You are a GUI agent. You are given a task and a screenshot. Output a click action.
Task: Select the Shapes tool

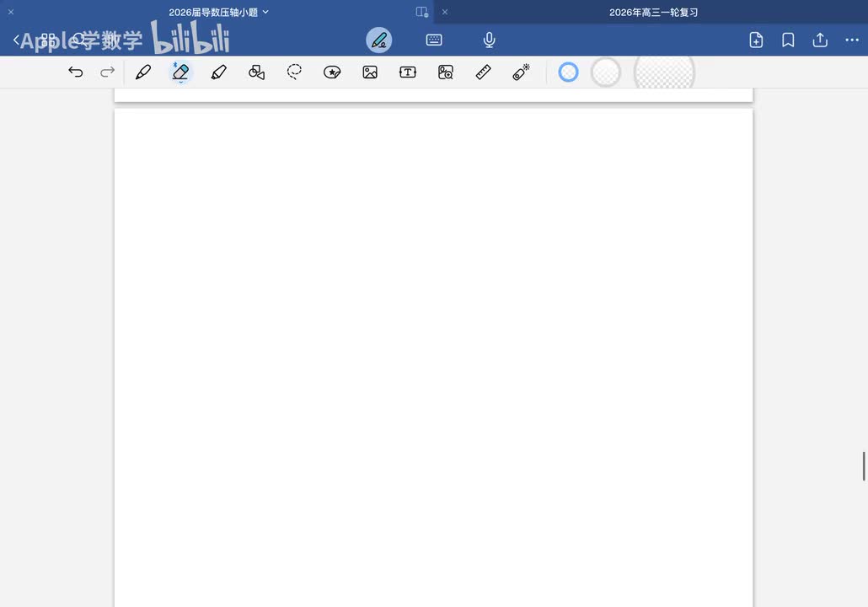pos(256,72)
